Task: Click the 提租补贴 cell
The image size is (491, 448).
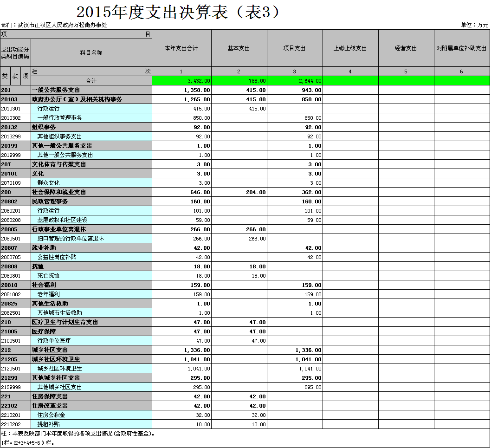Action: 48,424
